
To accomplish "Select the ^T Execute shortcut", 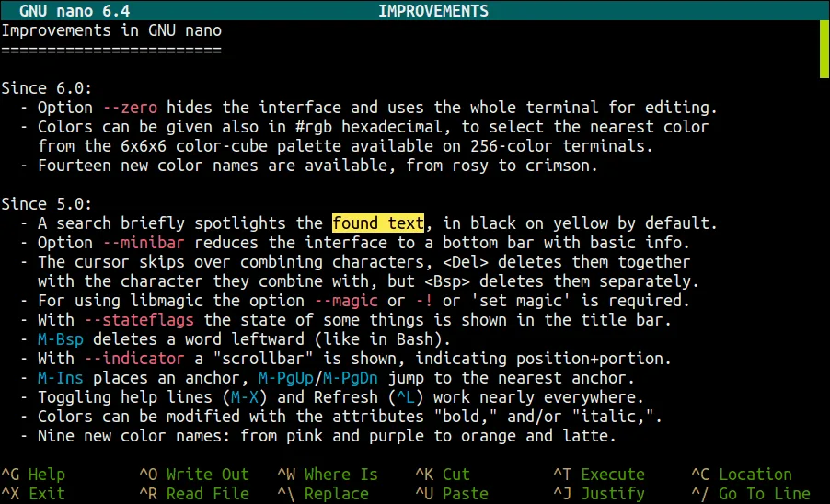I will [x=599, y=475].
